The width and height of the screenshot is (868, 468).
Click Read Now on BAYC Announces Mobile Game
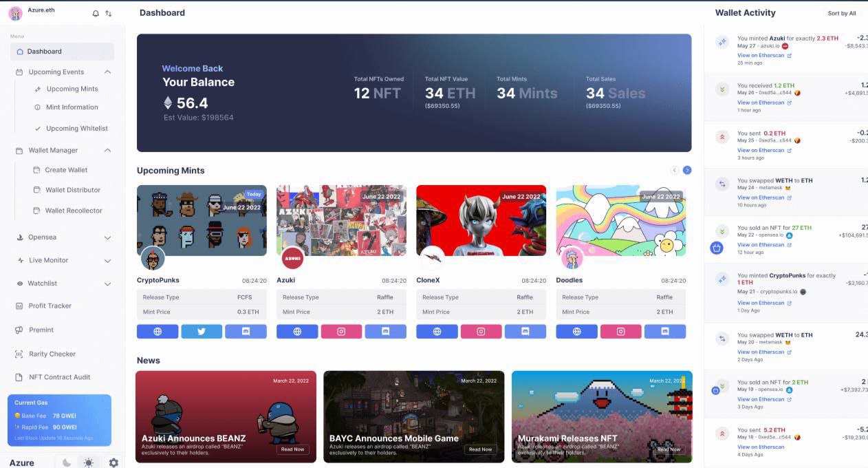pos(480,449)
